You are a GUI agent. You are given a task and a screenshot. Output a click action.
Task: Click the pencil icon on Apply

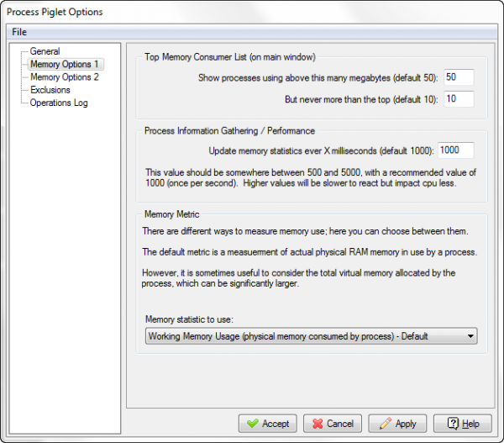(386, 424)
